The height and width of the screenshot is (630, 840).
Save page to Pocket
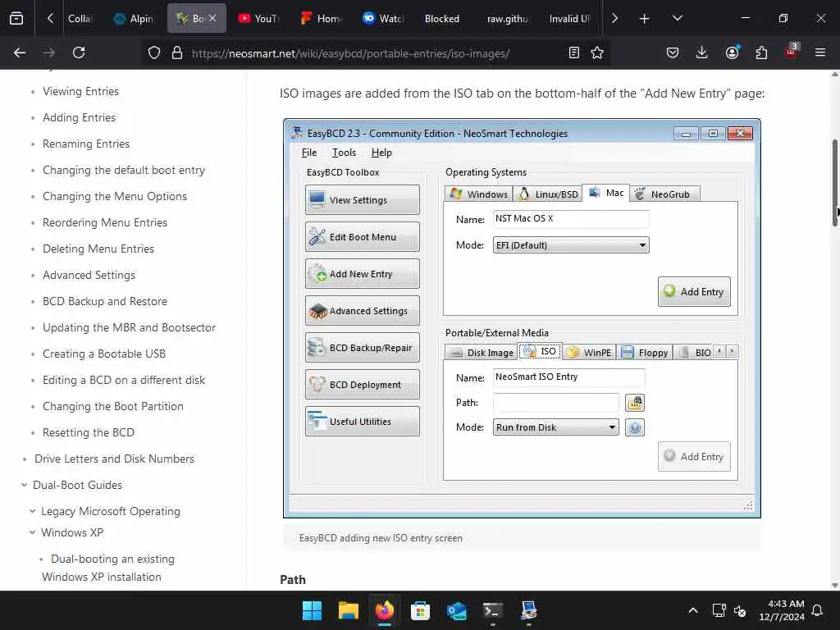coord(673,52)
